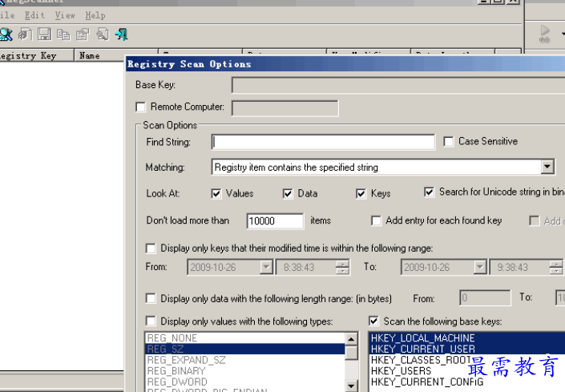
Task: Enable display only data with length range
Action: 151,298
